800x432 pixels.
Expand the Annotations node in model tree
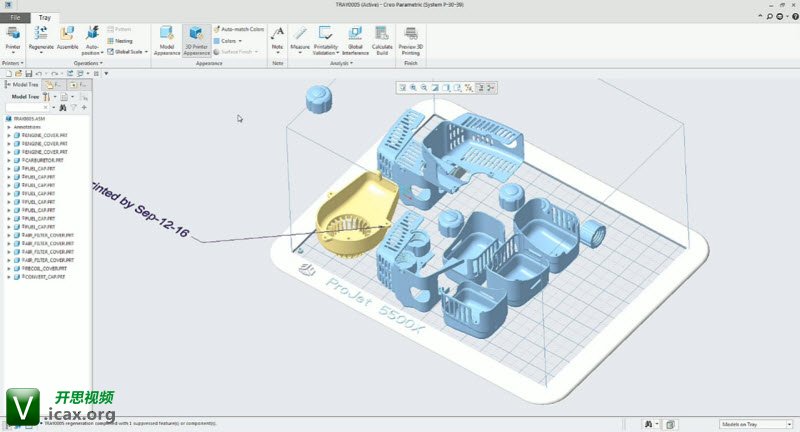[x=8, y=127]
